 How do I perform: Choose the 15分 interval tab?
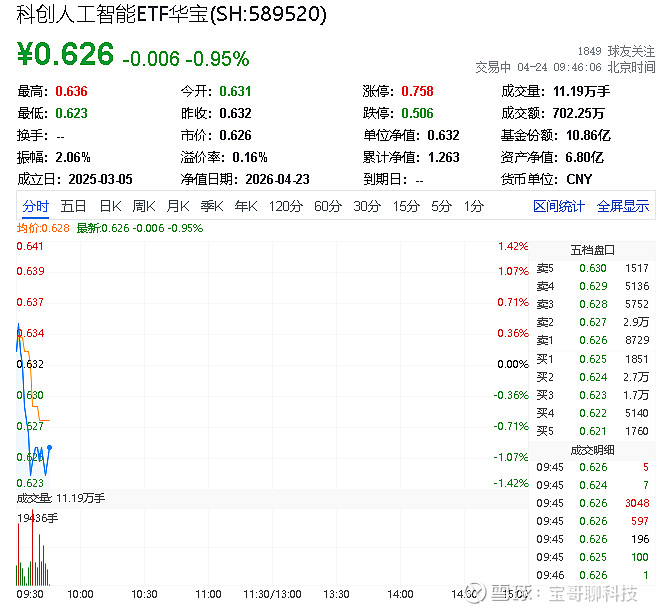click(406, 206)
